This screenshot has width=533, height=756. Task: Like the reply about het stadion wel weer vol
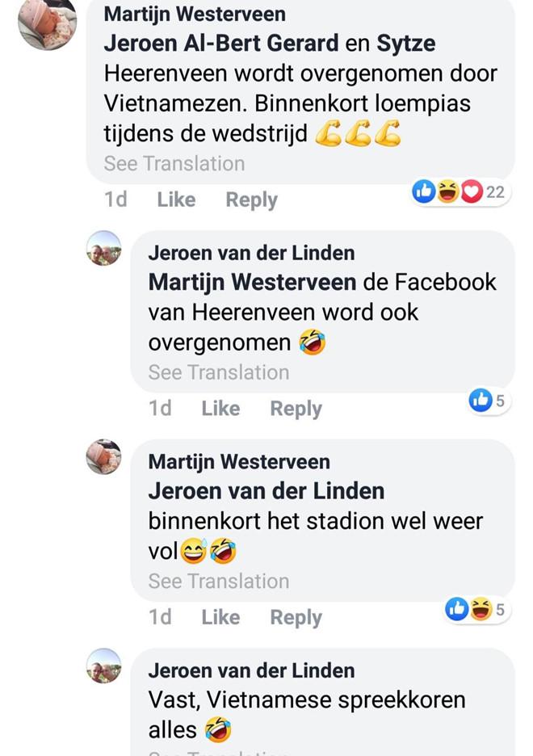220,617
